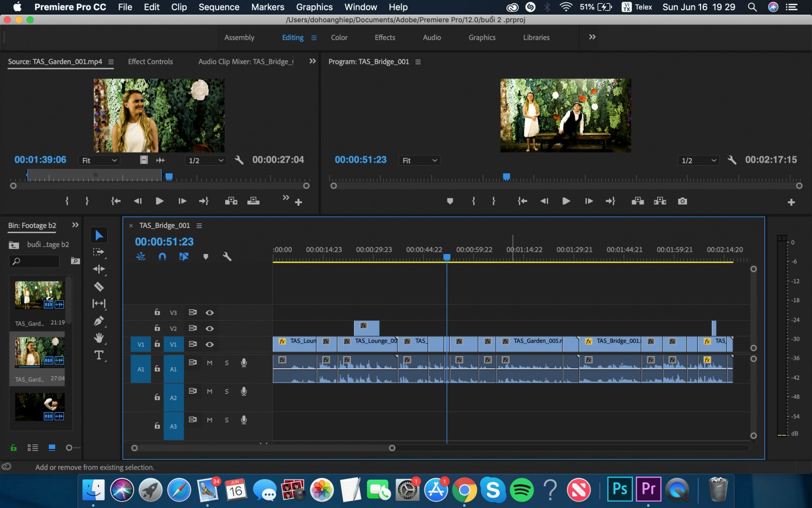Image resolution: width=812 pixels, height=508 pixels.
Task: Pick the Razor tool
Action: tap(99, 286)
